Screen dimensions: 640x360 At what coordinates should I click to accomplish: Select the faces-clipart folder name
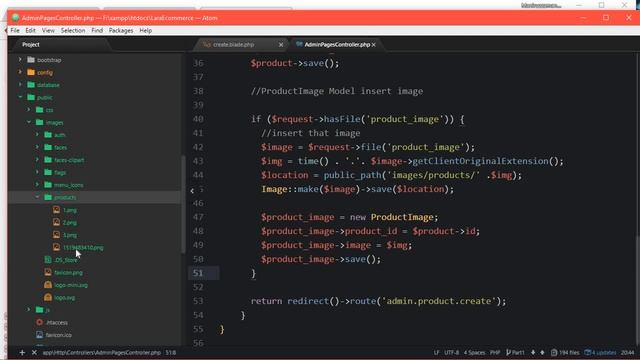(69, 160)
